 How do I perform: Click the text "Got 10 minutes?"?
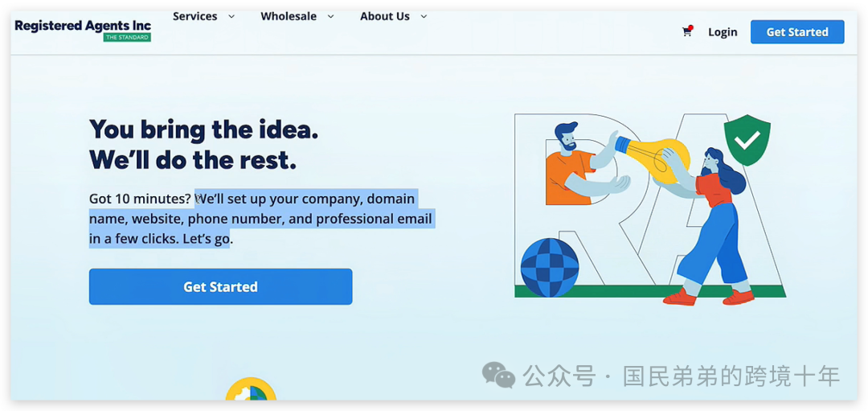click(x=140, y=199)
